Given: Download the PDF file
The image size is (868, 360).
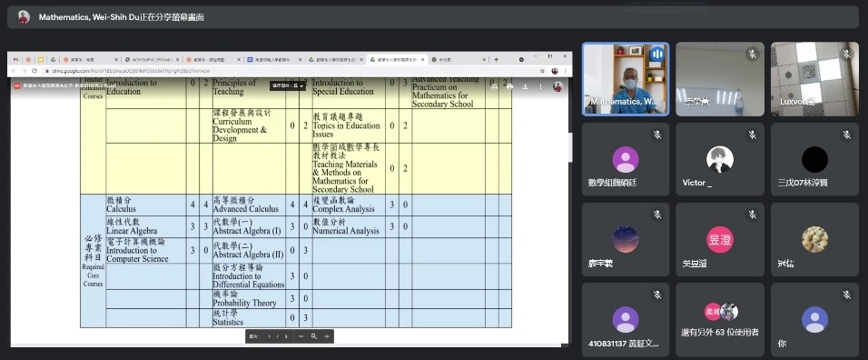Looking at the screenshot, I should click(x=526, y=86).
